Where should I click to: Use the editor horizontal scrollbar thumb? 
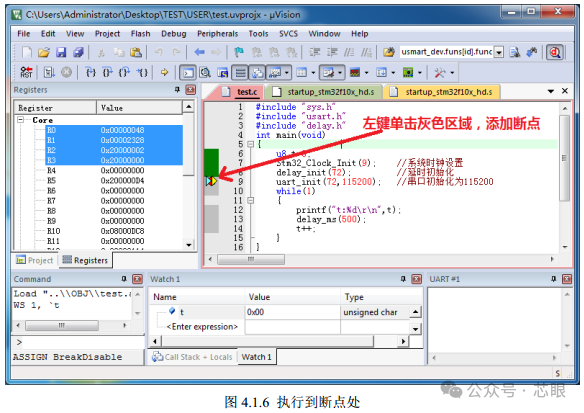pos(251,259)
